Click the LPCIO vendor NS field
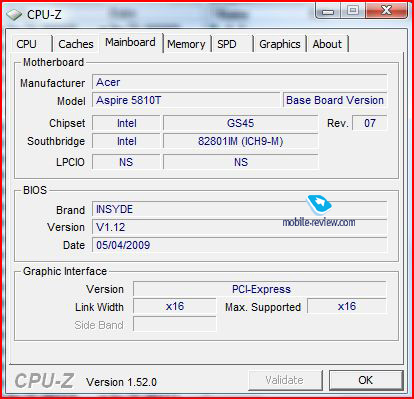Image resolution: width=414 pixels, height=399 pixels. click(x=126, y=162)
